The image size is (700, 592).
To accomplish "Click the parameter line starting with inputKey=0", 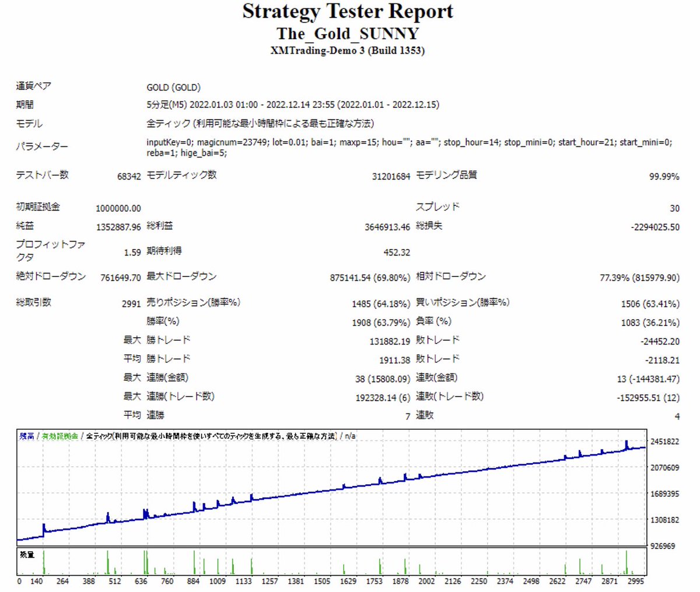I will 409,142.
